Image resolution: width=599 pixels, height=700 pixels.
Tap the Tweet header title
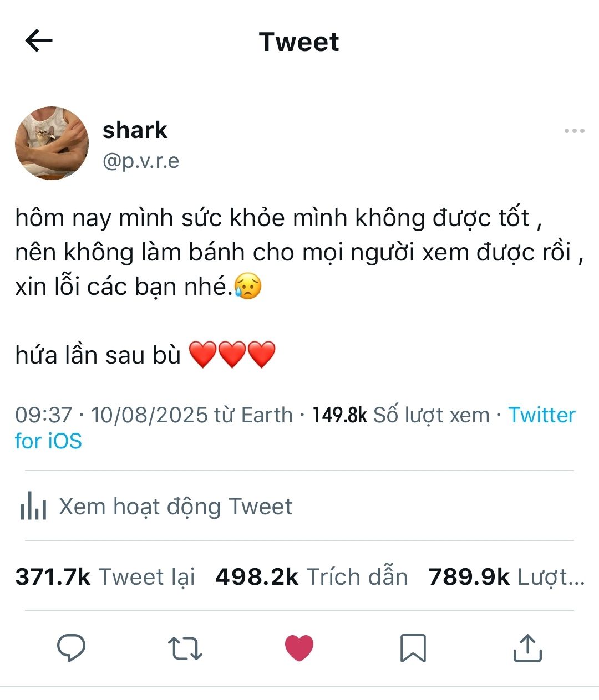[299, 42]
